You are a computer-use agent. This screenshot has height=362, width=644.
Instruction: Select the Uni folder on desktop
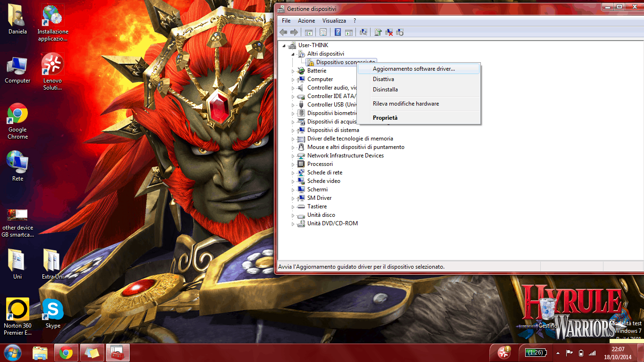point(18,264)
